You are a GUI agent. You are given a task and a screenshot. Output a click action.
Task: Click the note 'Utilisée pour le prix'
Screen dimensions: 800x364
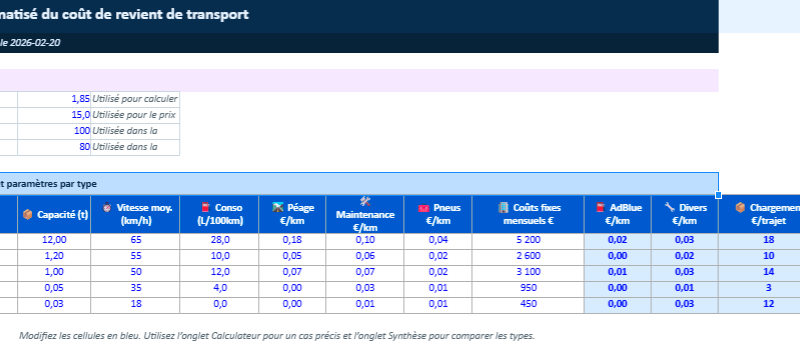coord(134,115)
